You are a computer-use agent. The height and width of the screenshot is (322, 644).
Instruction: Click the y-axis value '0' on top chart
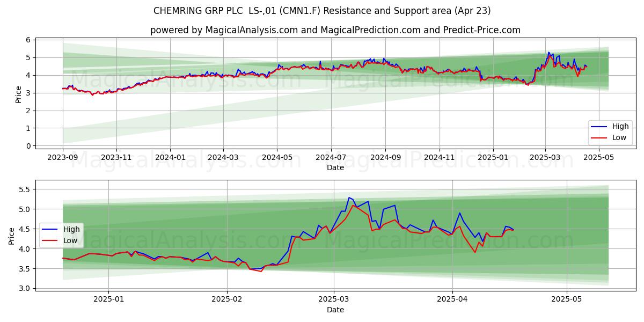(28, 146)
